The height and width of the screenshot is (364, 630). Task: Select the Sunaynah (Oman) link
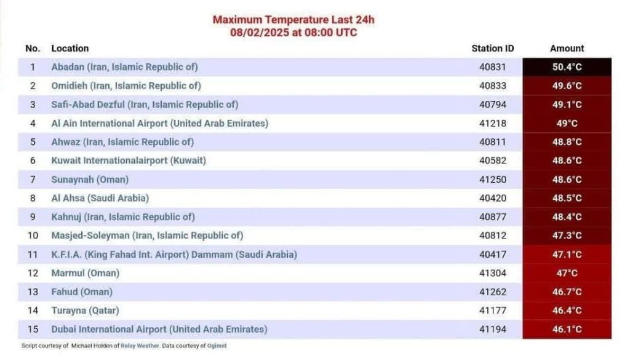tap(90, 180)
